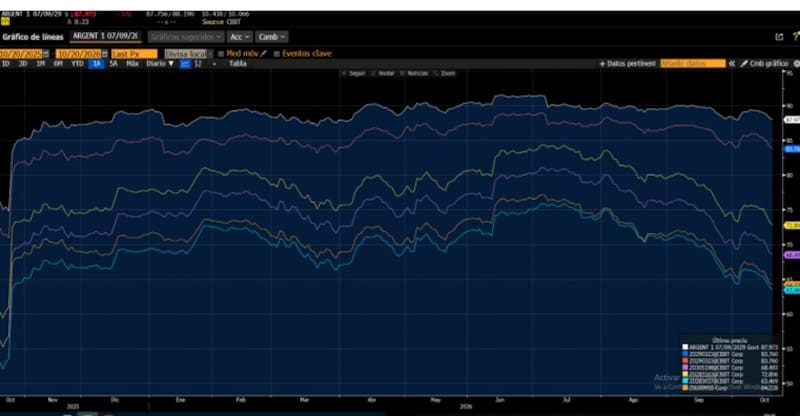Viewport: 800px width, 416px height.
Task: Open the Acc dropdown
Action: [x=239, y=37]
